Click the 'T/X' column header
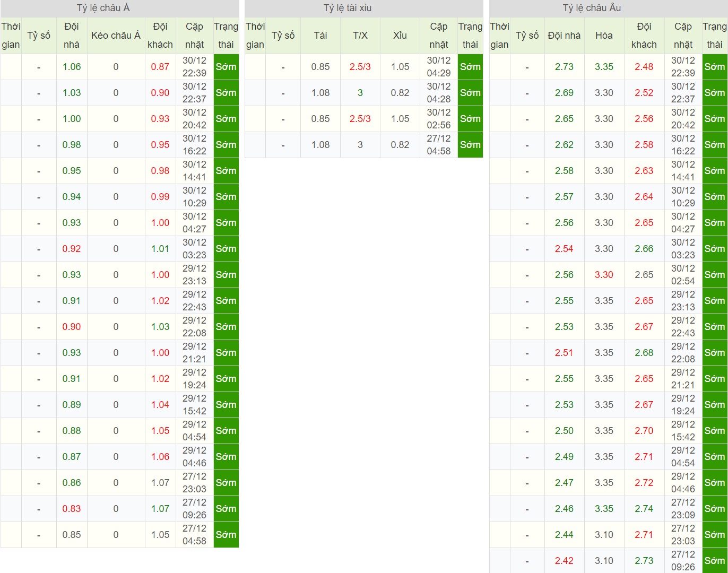 pyautogui.click(x=360, y=36)
